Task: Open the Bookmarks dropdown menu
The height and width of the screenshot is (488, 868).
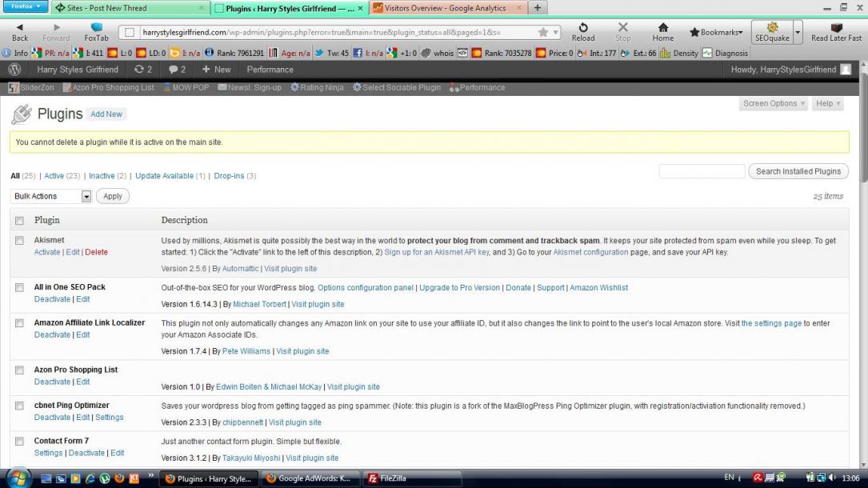Action: pos(716,32)
